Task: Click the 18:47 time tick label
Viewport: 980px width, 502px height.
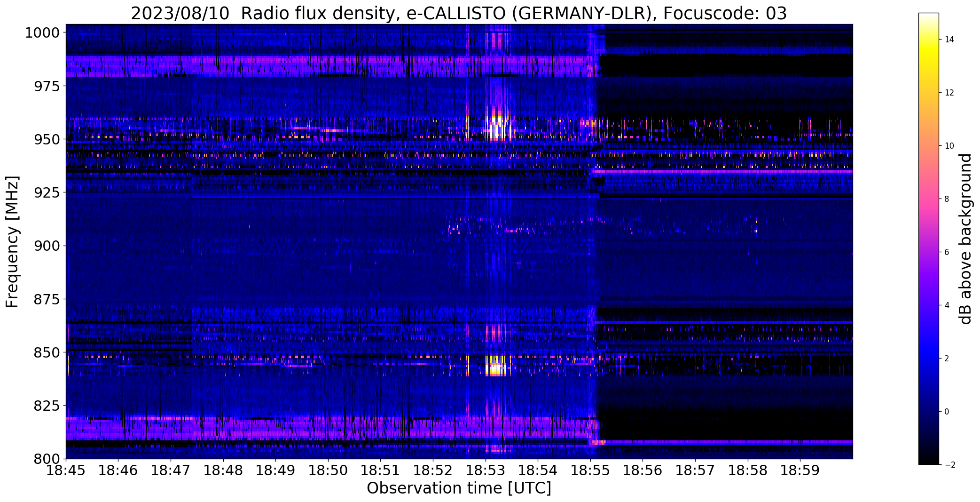Action: click(x=171, y=470)
